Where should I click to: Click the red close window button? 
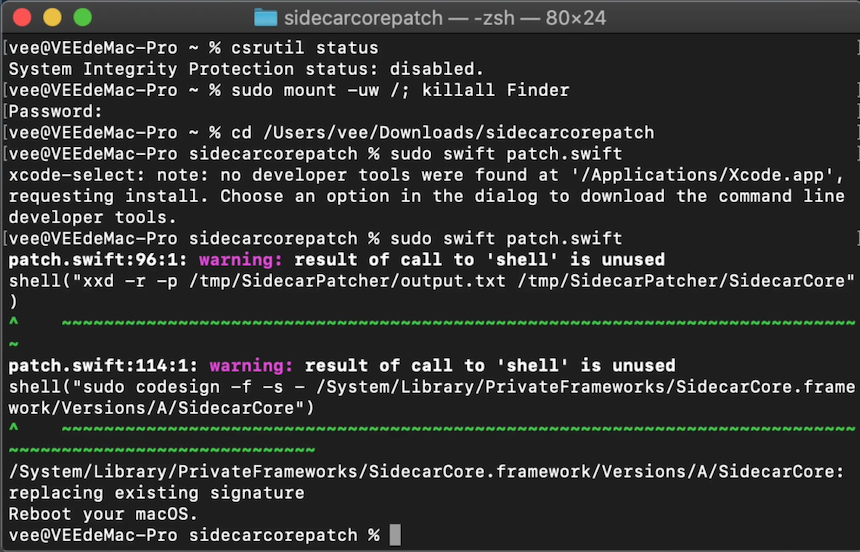(22, 17)
